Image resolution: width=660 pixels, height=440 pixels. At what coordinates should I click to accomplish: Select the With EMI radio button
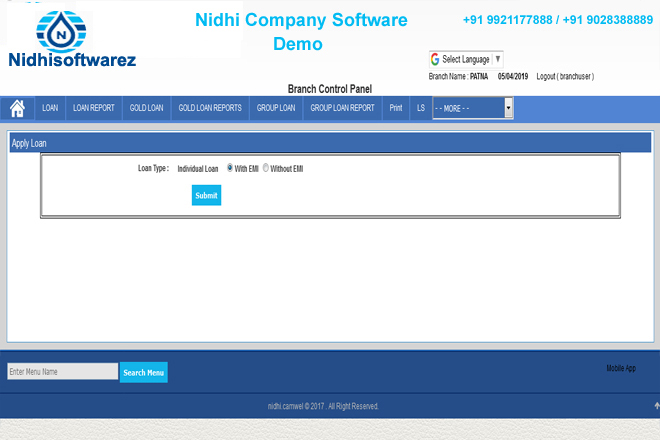pyautogui.click(x=230, y=168)
